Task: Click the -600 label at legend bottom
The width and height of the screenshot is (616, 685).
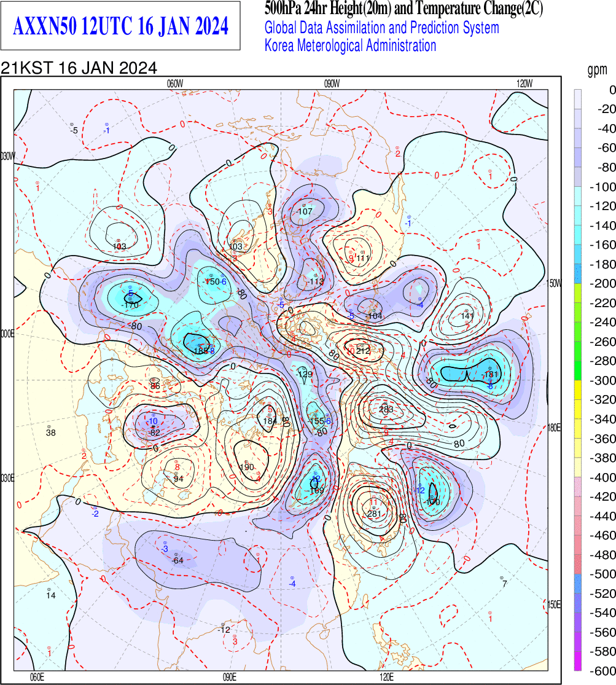Action: [602, 671]
